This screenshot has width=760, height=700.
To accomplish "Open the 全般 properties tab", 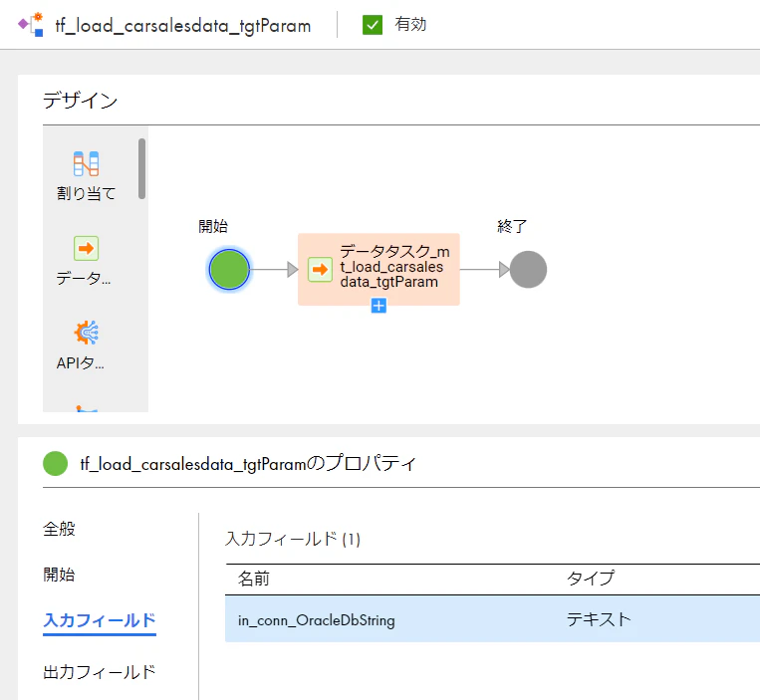I will point(59,529).
